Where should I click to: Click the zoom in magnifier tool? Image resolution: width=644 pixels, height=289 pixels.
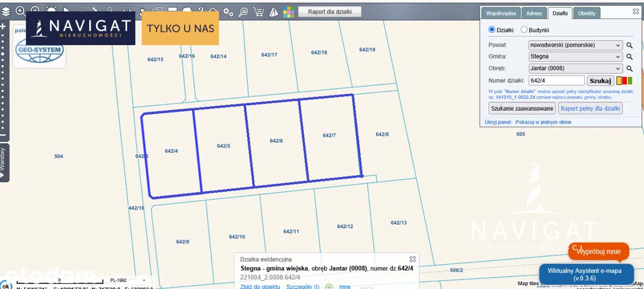20,11
